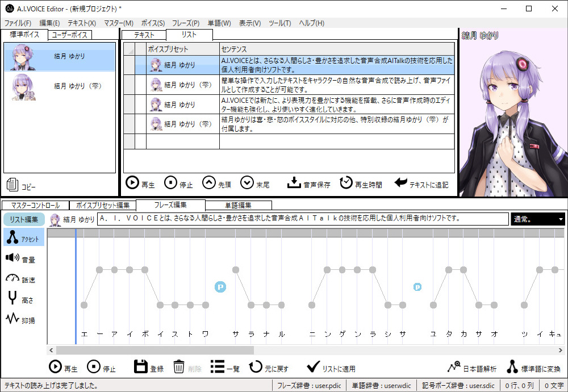Jump to top with 先頭 icon
The image size is (568, 392).
(209, 183)
